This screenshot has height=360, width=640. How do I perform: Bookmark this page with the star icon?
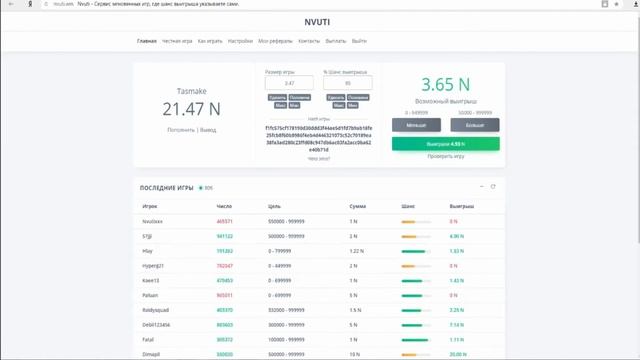(x=616, y=4)
